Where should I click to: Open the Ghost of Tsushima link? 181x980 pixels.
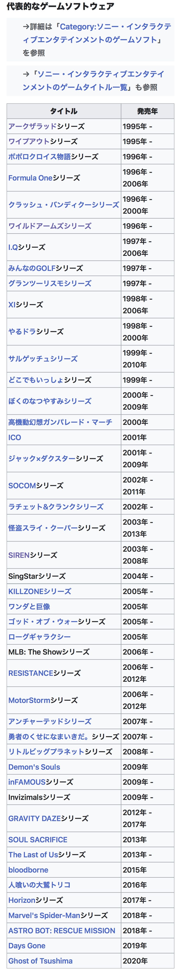click(40, 961)
